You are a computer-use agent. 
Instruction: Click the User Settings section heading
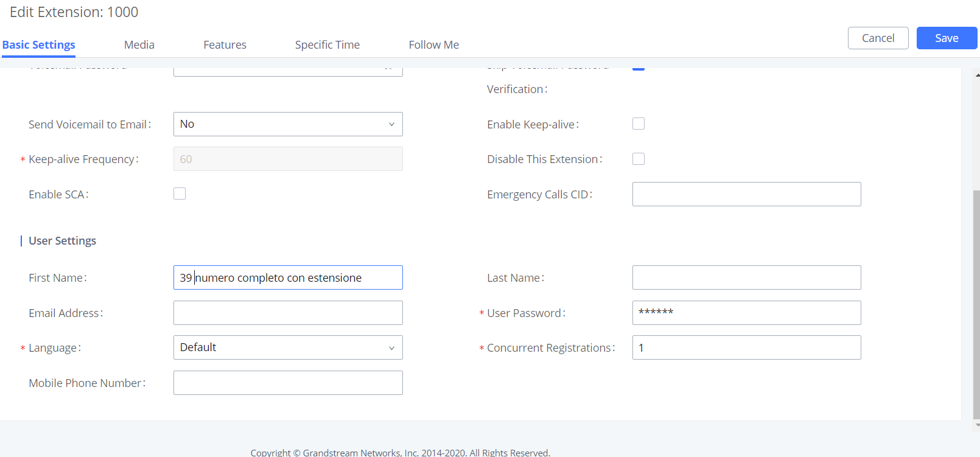tap(62, 241)
